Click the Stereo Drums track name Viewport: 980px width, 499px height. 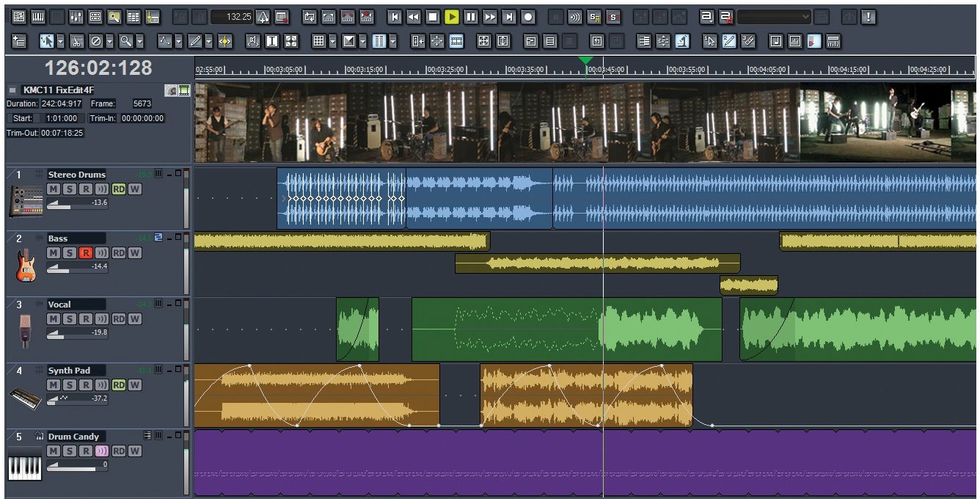(76, 175)
